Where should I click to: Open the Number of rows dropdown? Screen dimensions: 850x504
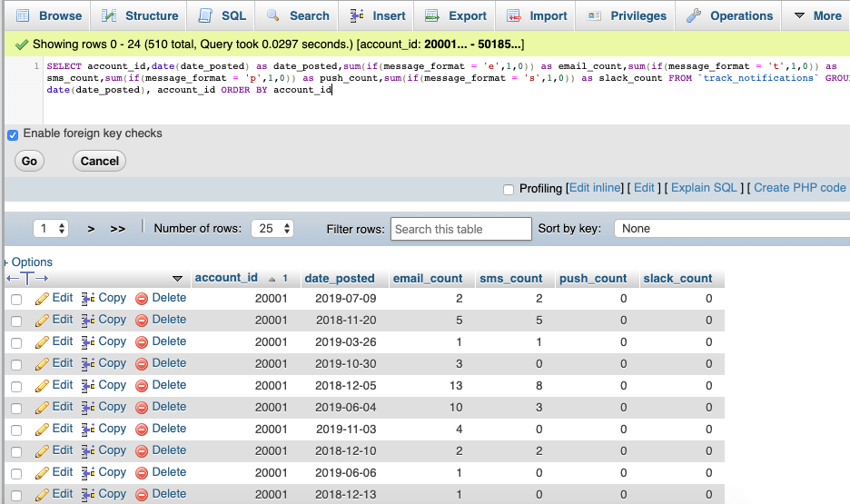(273, 229)
